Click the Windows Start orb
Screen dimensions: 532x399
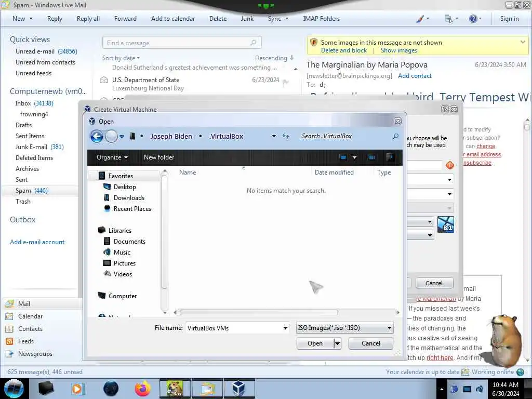tap(14, 389)
